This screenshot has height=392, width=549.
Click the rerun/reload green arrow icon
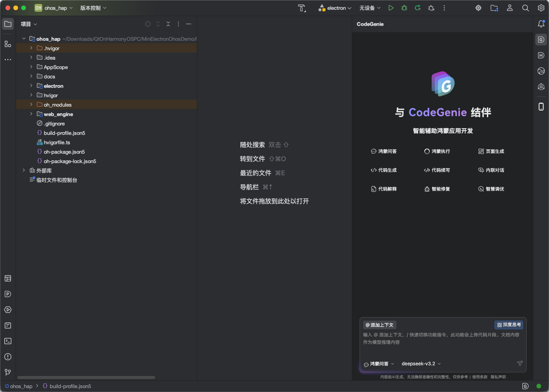(x=418, y=8)
